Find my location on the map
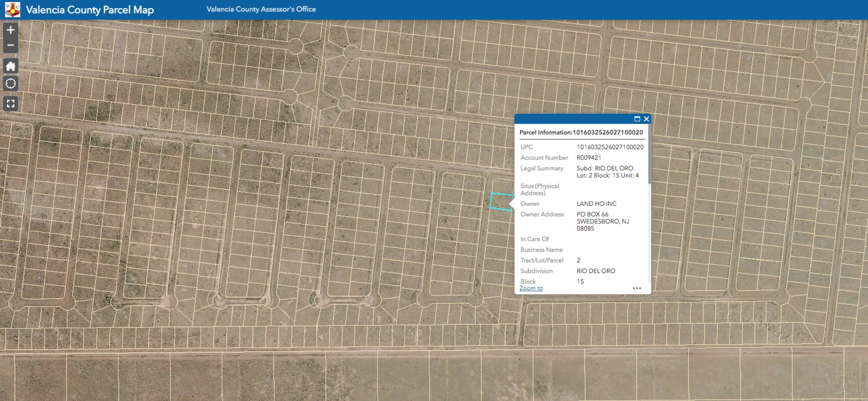 click(10, 84)
